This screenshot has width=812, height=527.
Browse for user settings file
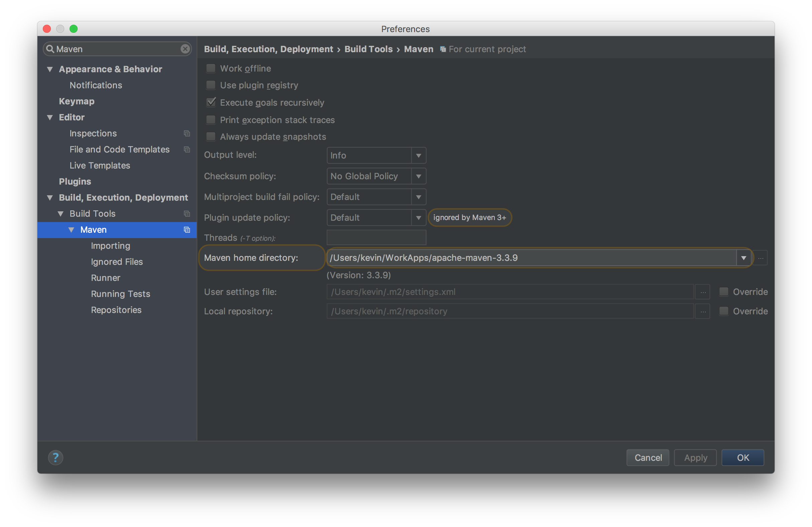click(703, 292)
